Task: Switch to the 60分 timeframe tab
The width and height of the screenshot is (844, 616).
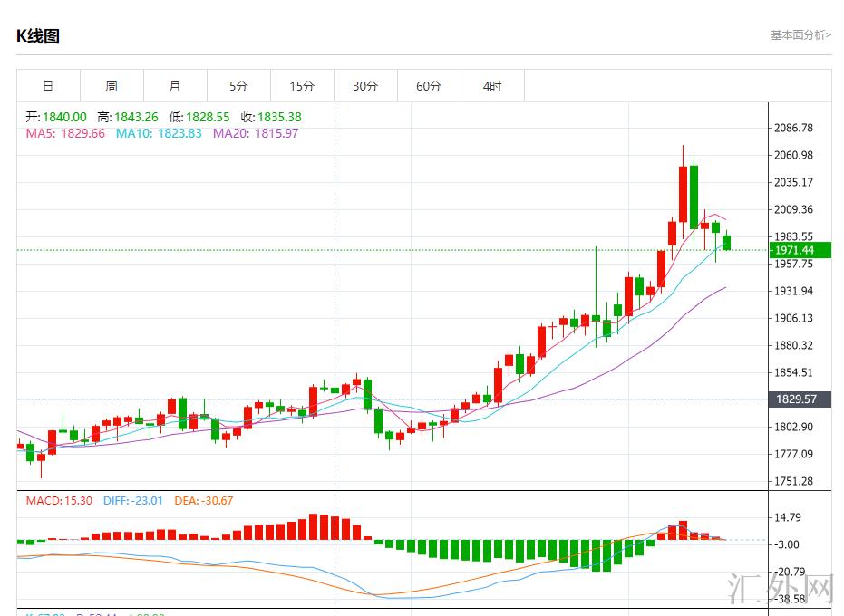Action: point(429,86)
